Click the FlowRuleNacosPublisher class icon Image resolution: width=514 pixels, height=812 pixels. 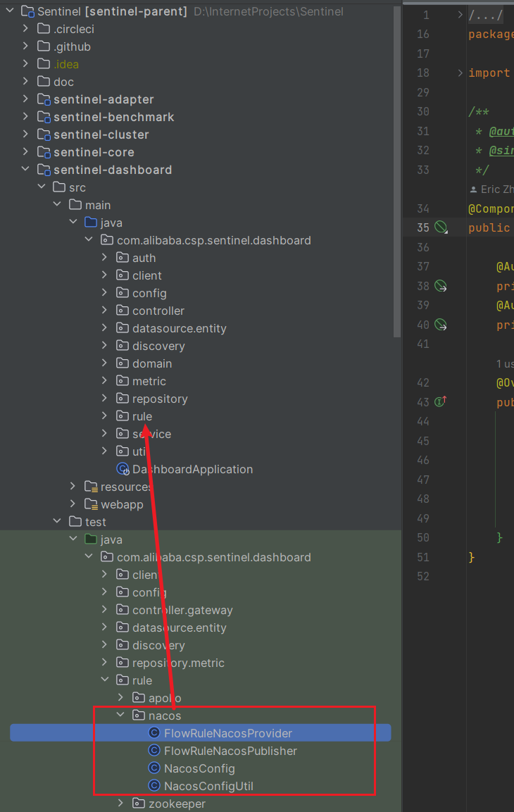154,750
